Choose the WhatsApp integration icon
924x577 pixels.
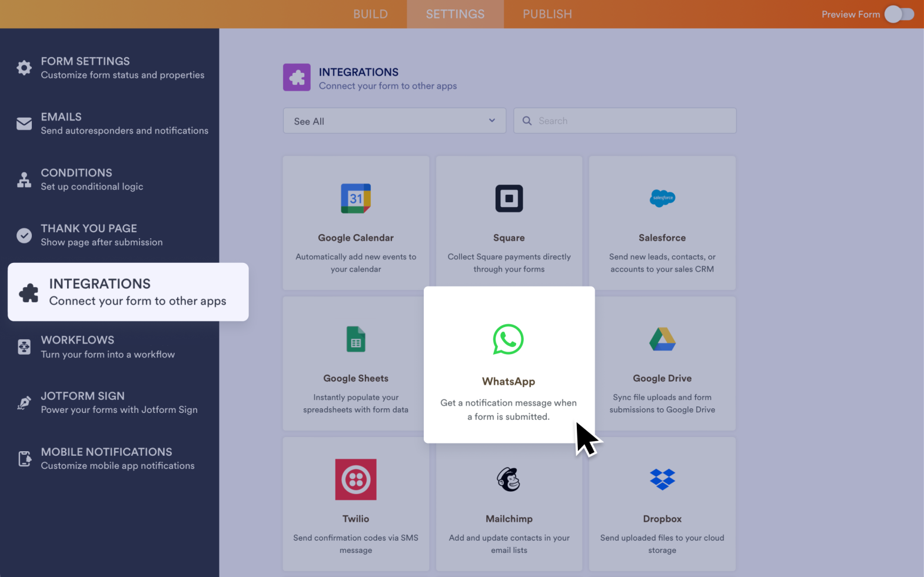[508, 339]
